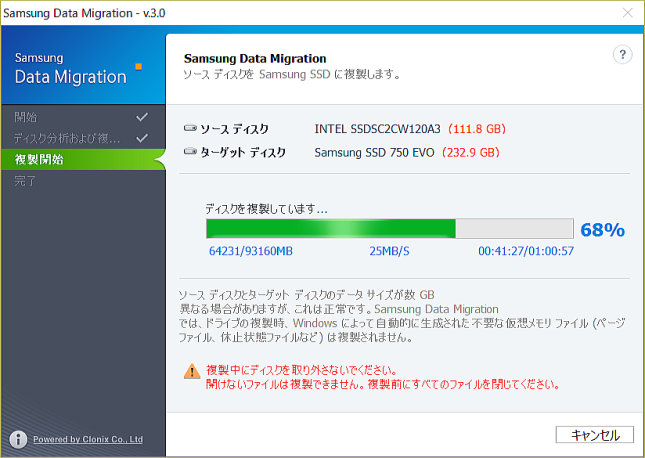Screen dimensions: 645x458
Task: Select the ディスク分析および複… step
Action: click(66, 138)
